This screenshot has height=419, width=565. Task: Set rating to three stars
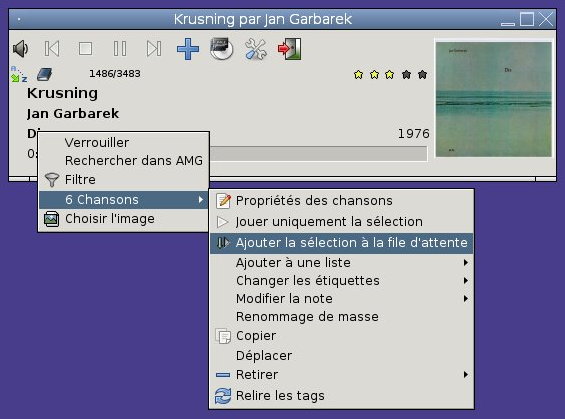[390, 75]
